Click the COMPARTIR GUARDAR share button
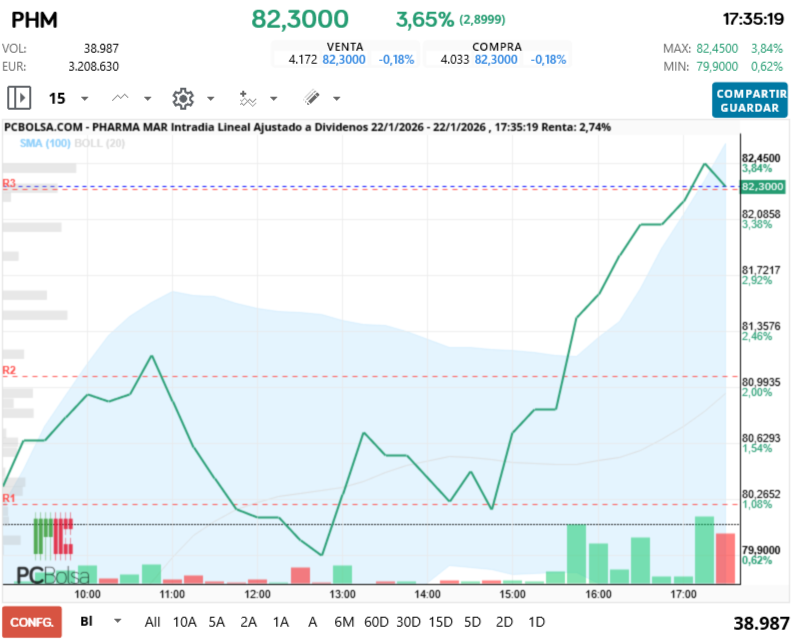 tap(749, 100)
